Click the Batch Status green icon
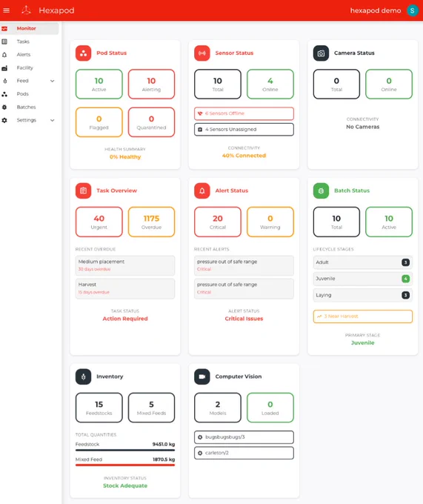 pyautogui.click(x=321, y=190)
